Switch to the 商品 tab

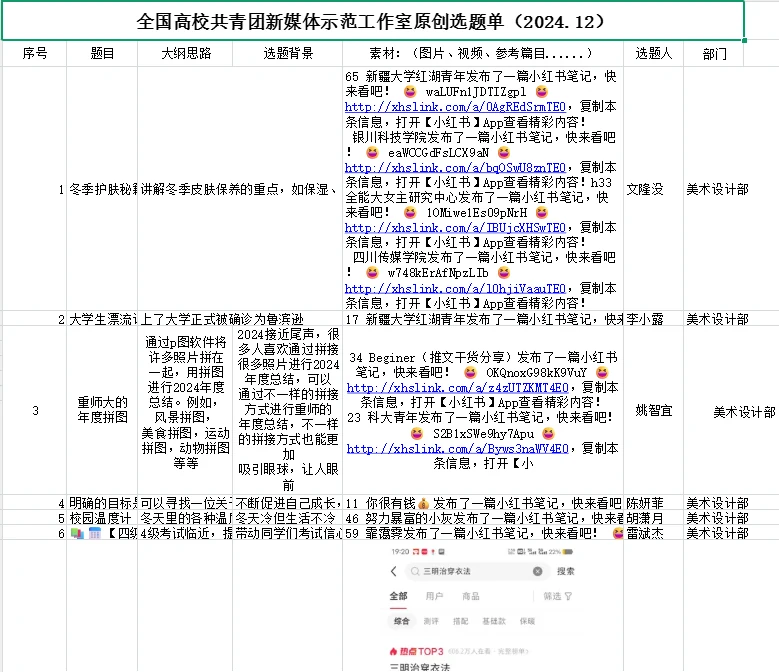pyautogui.click(x=470, y=596)
